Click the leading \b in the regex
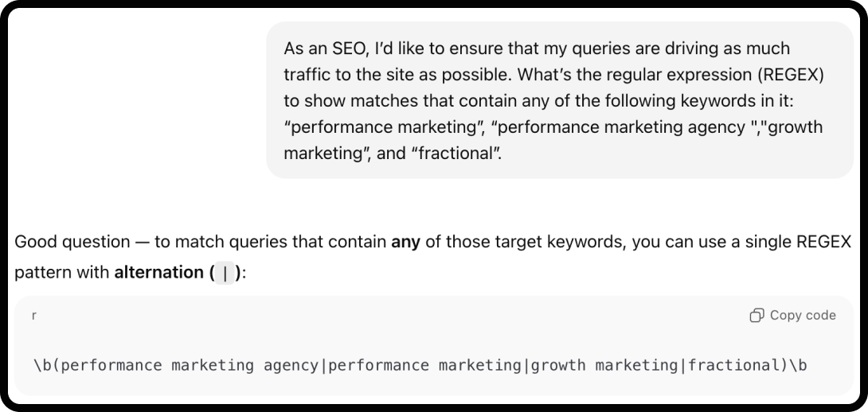868x412 pixels. click(43, 366)
